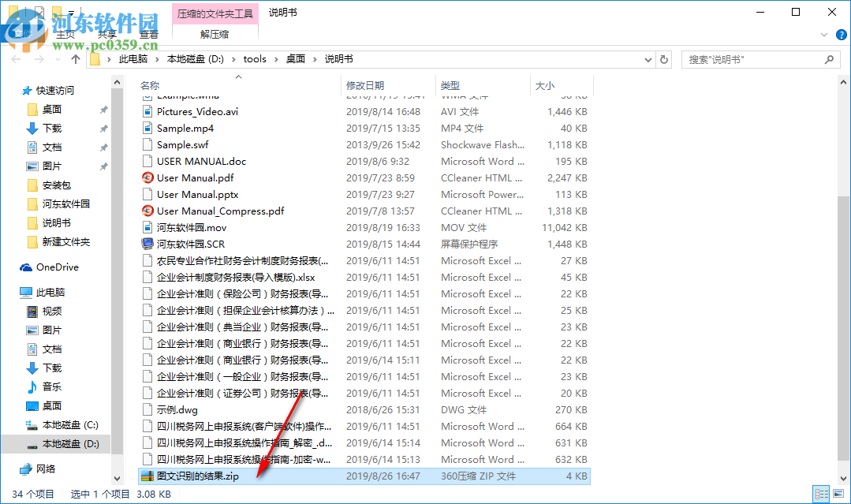The height and width of the screenshot is (504, 851).
Task: Collapse the ribbon with the chevron
Action: pos(823,35)
